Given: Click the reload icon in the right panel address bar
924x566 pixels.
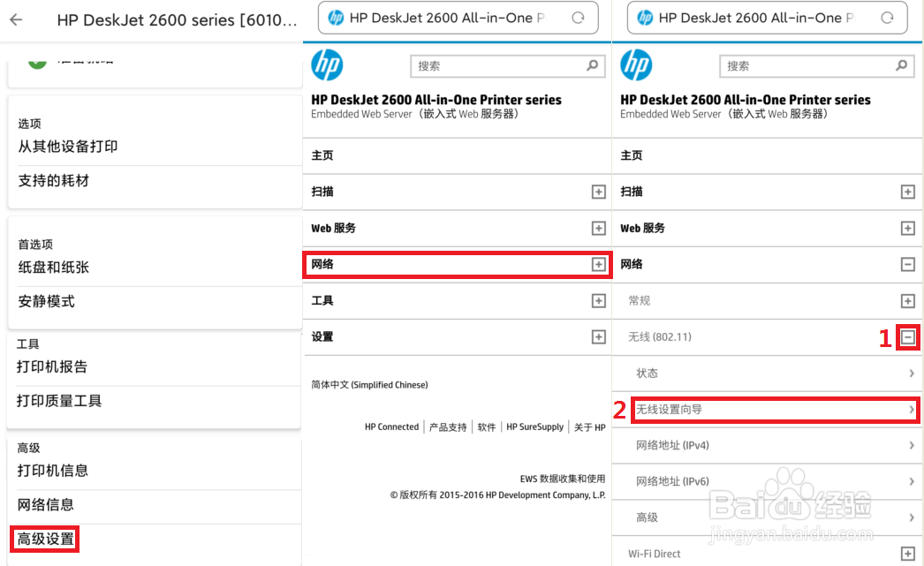Looking at the screenshot, I should click(x=887, y=19).
